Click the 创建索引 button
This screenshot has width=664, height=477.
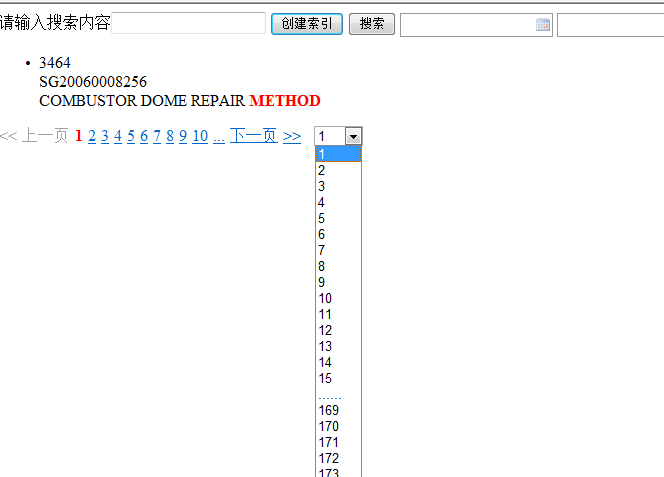(x=307, y=24)
